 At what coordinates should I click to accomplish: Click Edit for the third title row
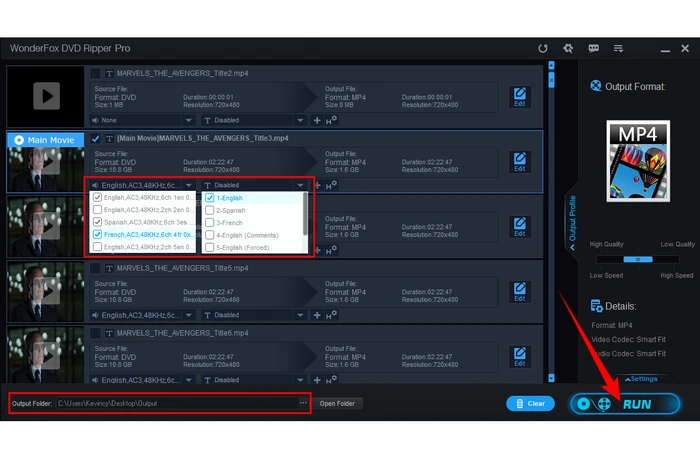tap(520, 227)
